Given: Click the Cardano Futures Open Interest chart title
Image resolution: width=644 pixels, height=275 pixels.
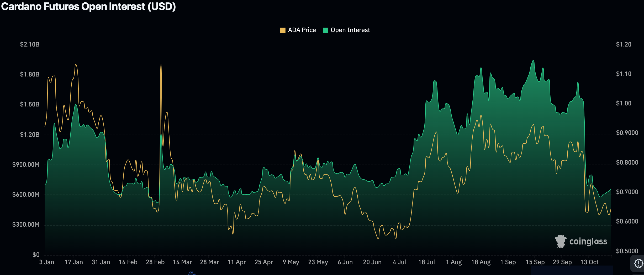Looking at the screenshot, I should coord(88,7).
